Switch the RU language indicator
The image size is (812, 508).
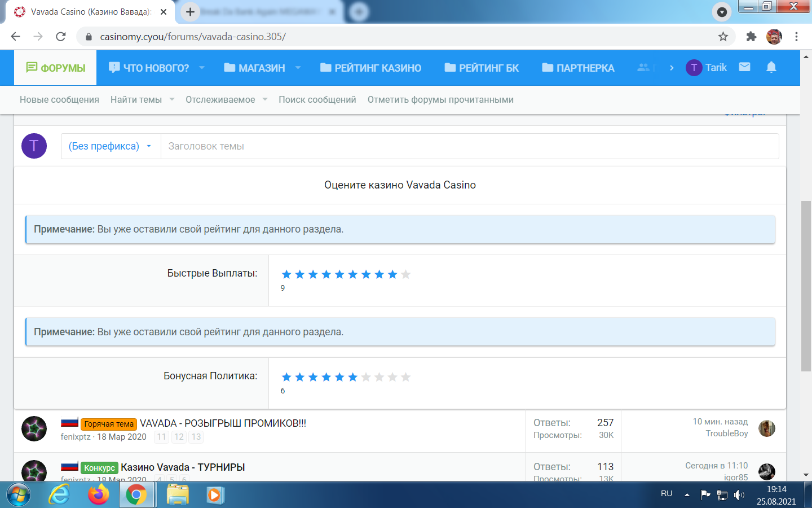pos(667,494)
